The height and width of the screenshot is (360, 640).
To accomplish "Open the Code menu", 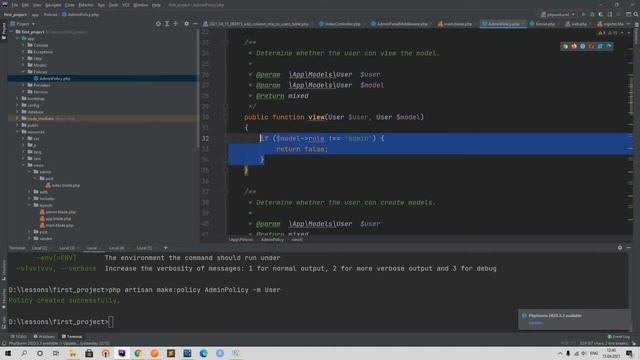I will click(70, 5).
